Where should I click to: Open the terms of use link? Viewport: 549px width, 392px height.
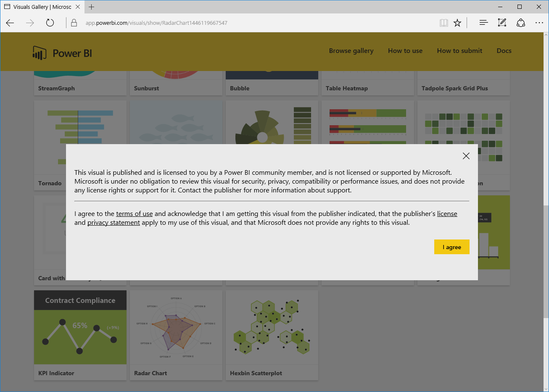click(135, 214)
